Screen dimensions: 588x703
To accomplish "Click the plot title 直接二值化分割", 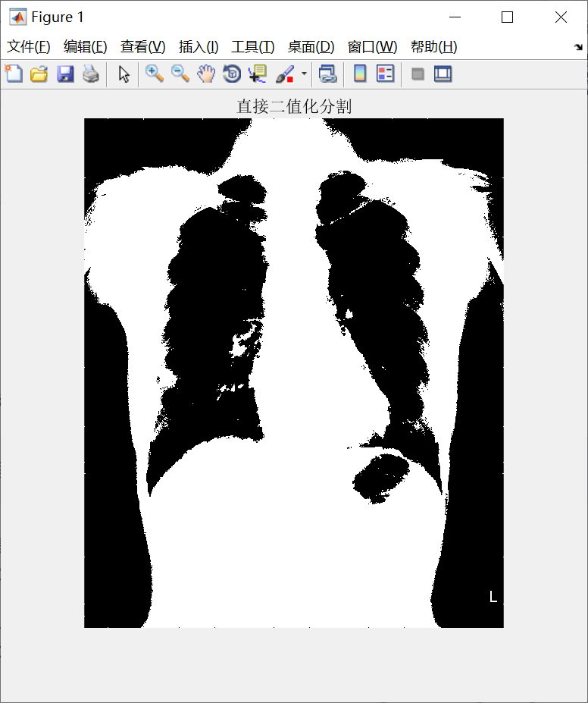I will [294, 107].
